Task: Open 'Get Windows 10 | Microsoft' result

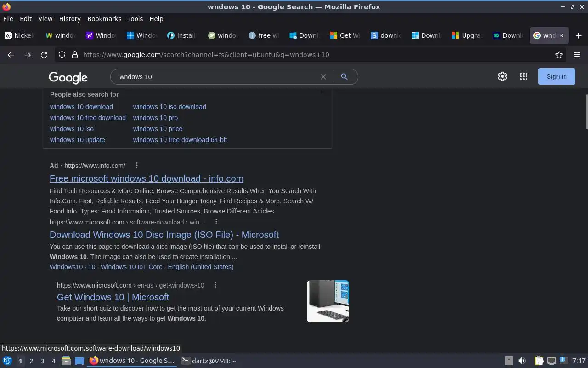Action: click(x=113, y=297)
